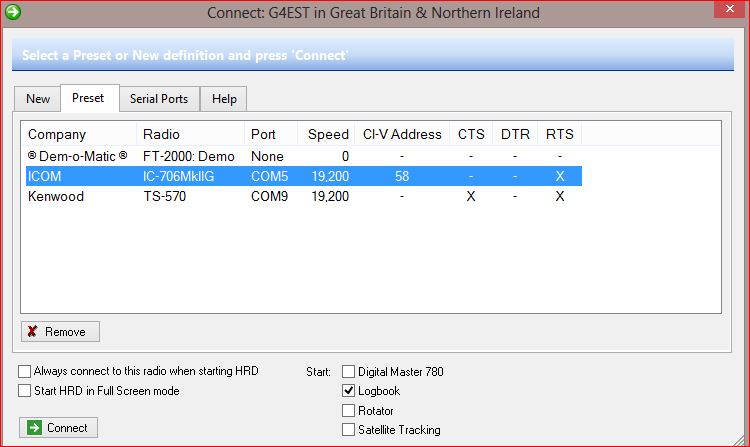750x447 pixels.
Task: Enable the Rotator start option
Action: point(349,410)
